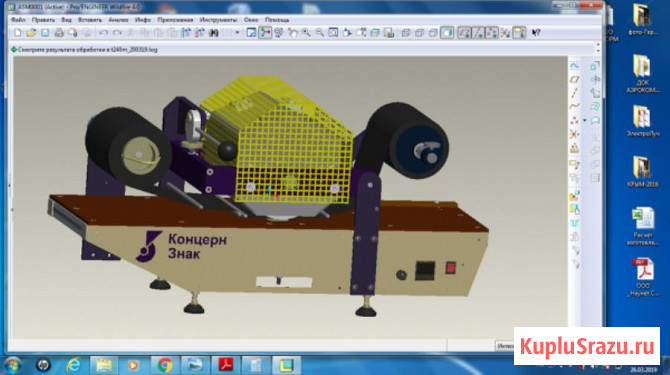Print the model via printer icon

pos(59,33)
